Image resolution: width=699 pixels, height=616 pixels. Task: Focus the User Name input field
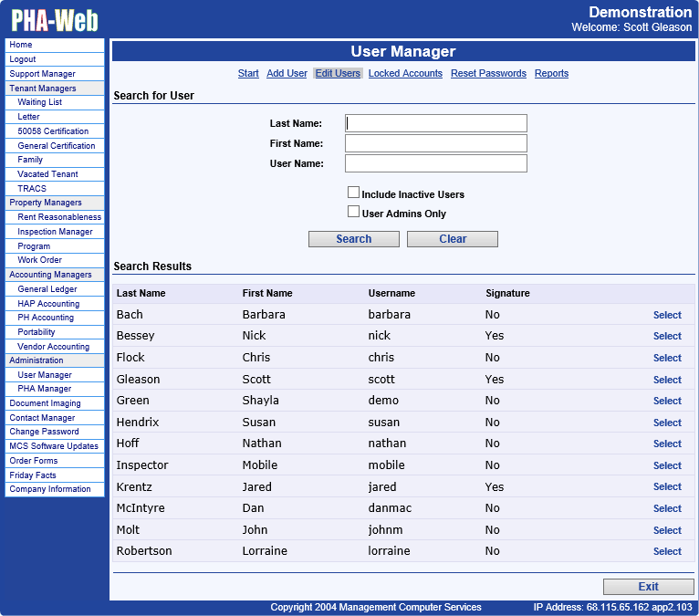click(x=436, y=163)
